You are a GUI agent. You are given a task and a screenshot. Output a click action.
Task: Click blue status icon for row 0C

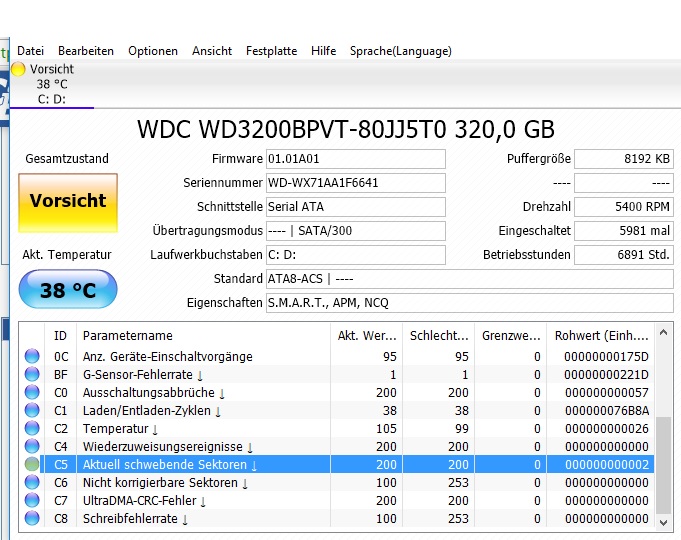[x=32, y=357]
